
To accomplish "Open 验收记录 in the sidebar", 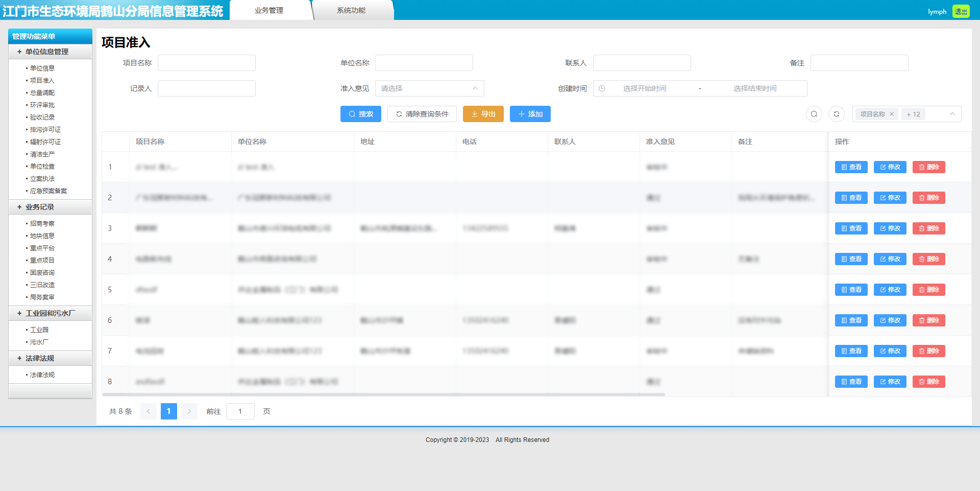I will [x=42, y=117].
